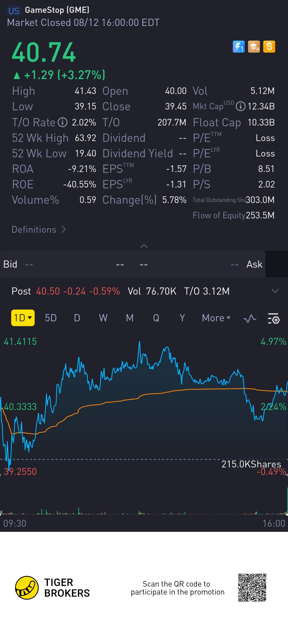This screenshot has width=288, height=644.
Task: Tap the ROE -40.55% value
Action: [79, 184]
